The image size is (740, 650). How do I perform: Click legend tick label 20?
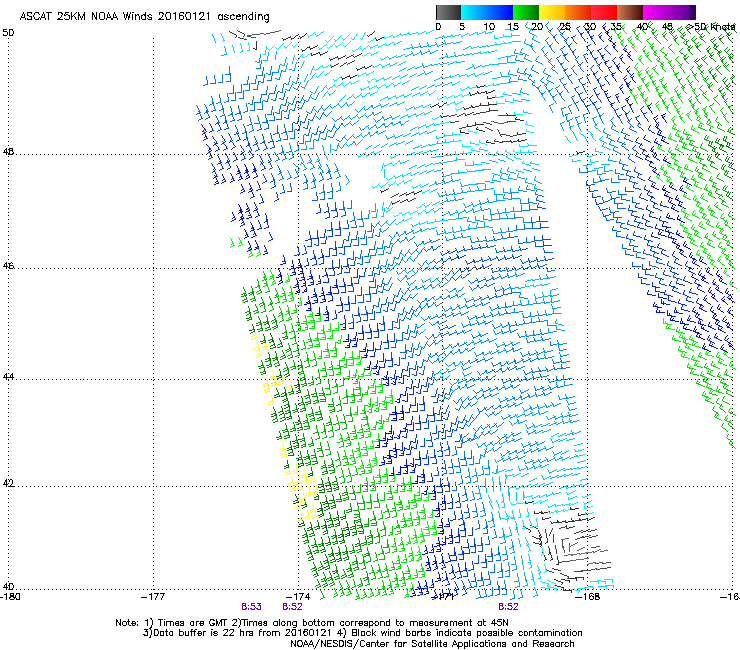click(x=537, y=27)
